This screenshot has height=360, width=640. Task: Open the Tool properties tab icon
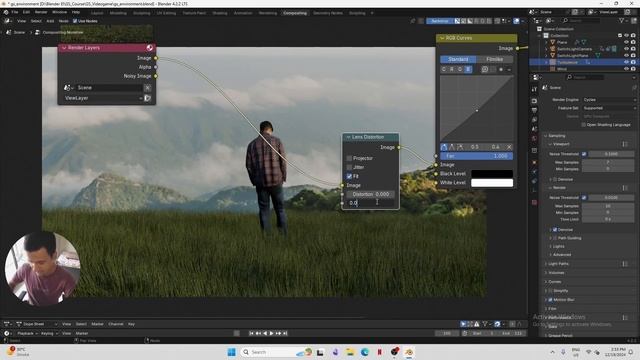(x=534, y=89)
